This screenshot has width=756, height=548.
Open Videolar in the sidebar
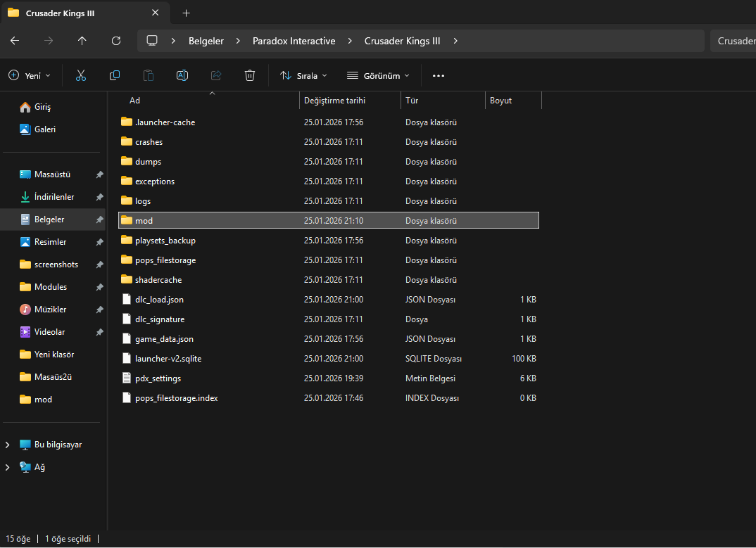tap(53, 332)
